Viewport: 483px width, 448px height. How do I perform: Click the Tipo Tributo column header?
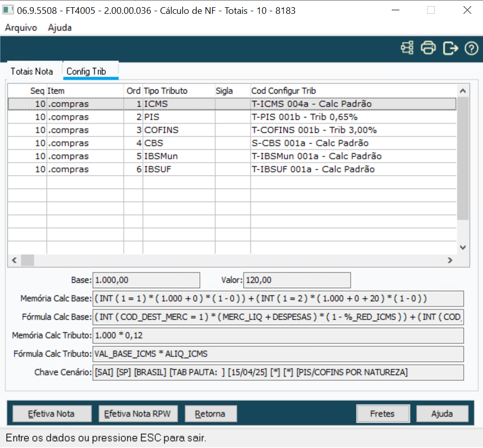tap(179, 91)
